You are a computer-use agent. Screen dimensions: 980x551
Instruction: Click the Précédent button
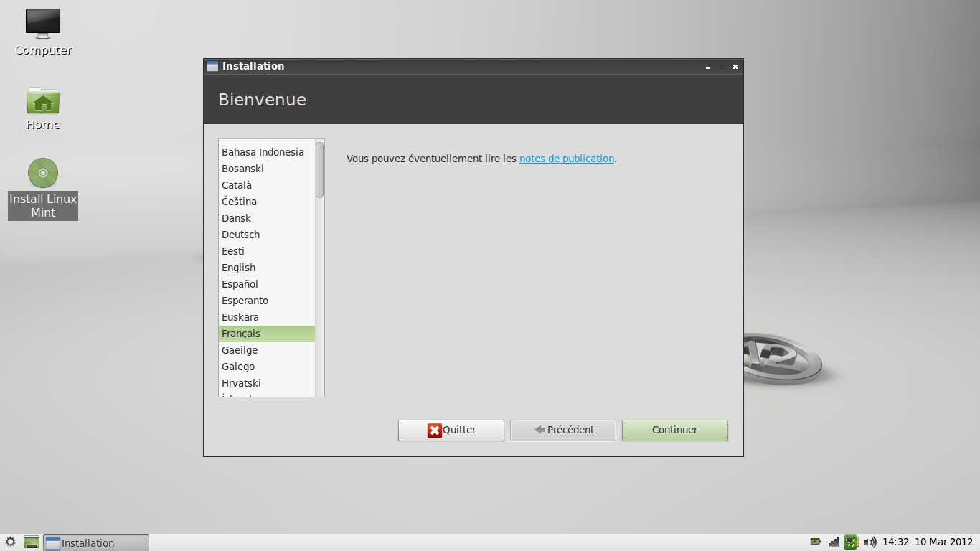tap(562, 430)
